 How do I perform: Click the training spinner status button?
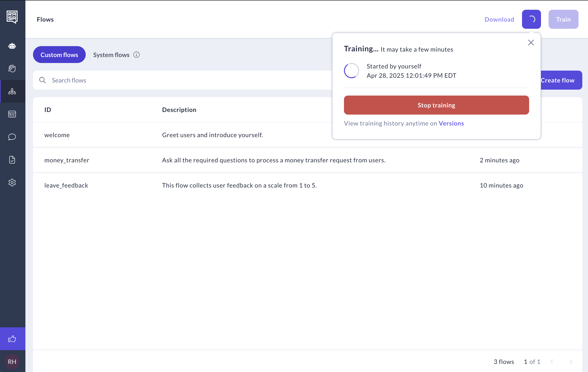coord(531,19)
